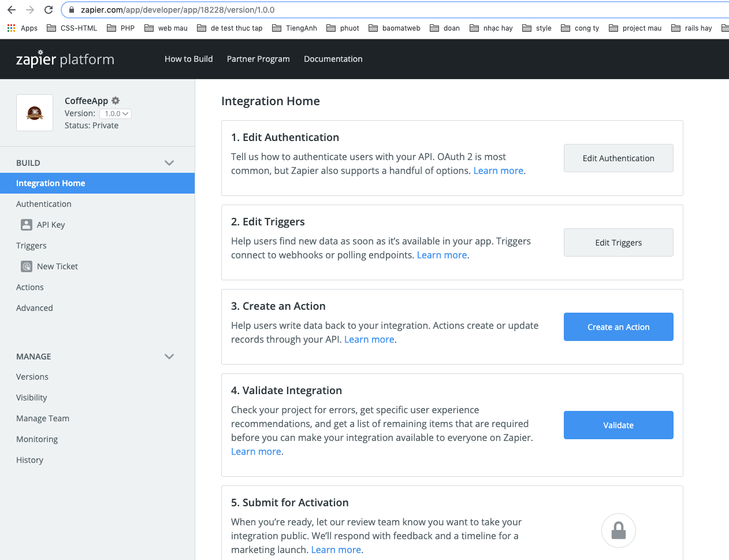
Task: Collapse the MANAGE section chevron
Action: [169, 357]
